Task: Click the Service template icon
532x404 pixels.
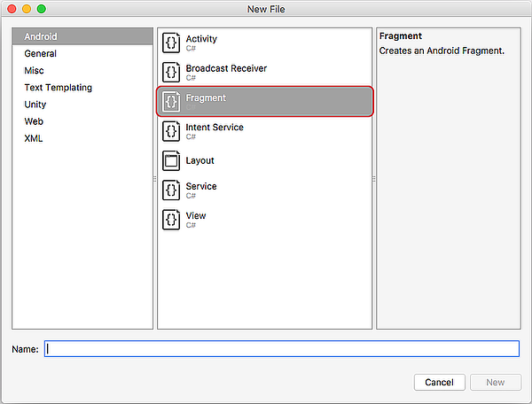Action: click(171, 190)
